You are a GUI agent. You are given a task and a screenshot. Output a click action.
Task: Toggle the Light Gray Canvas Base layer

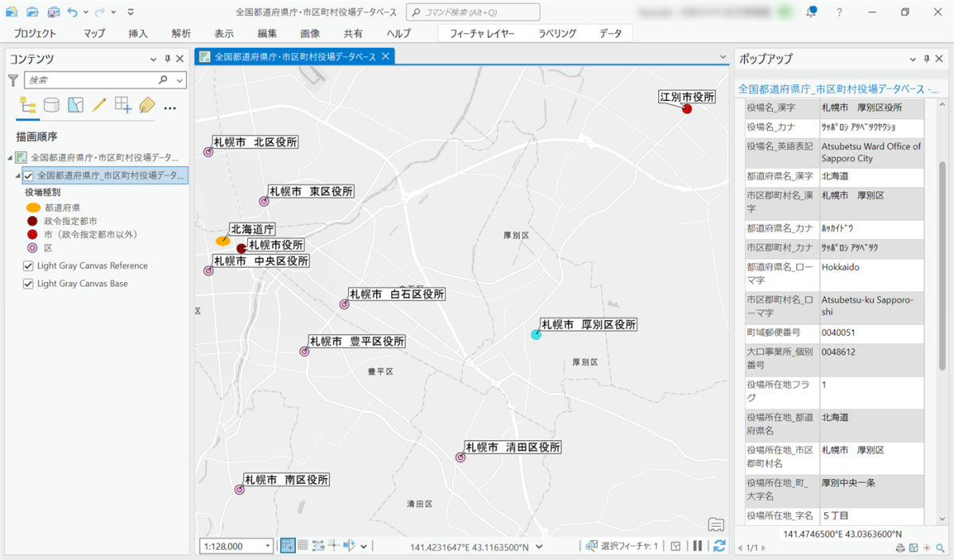pos(29,284)
